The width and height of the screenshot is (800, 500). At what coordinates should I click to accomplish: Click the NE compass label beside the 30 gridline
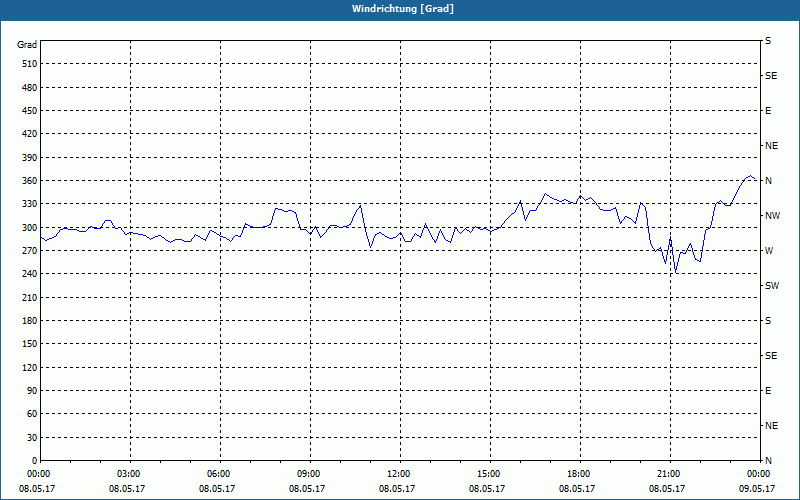(771, 426)
